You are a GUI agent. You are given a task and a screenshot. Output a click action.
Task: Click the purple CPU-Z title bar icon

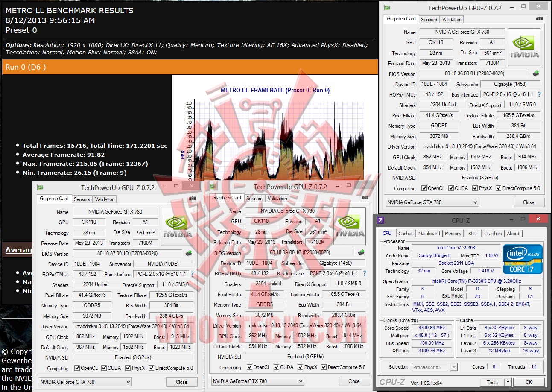(x=381, y=220)
